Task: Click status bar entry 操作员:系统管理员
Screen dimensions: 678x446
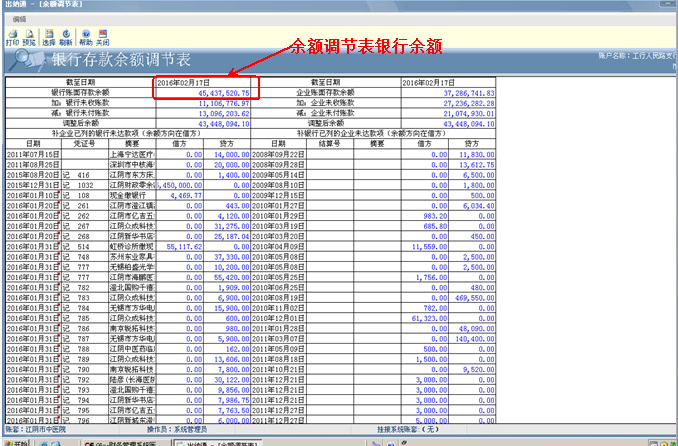Action: click(177, 429)
